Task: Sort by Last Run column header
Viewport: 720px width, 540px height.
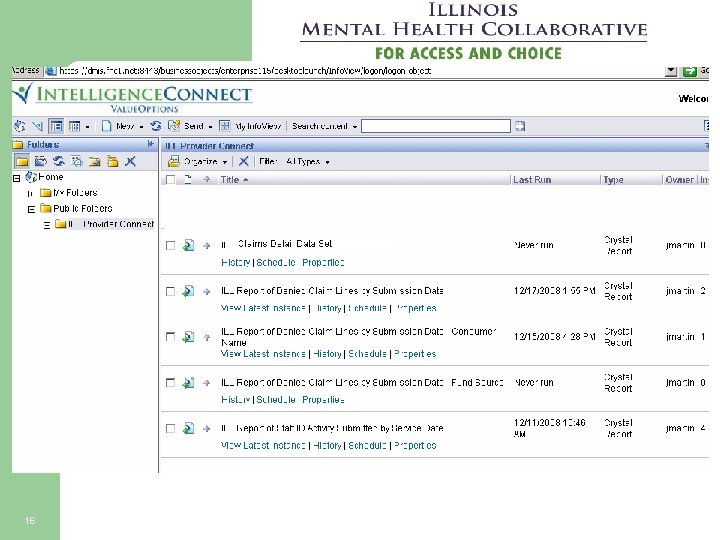Action: [x=532, y=180]
